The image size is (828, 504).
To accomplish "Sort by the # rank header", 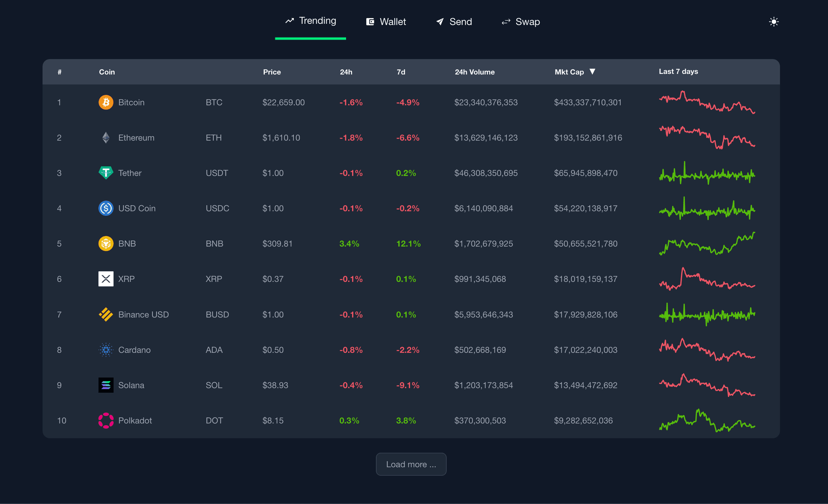I will click(x=59, y=72).
